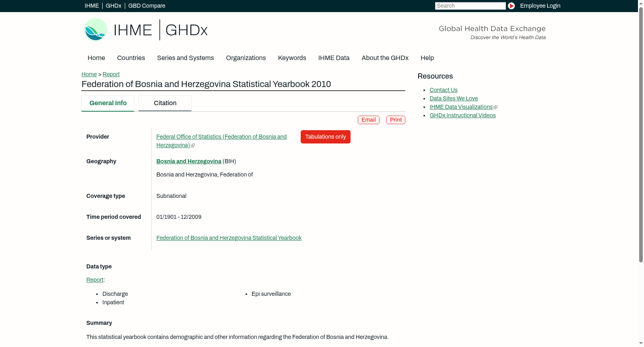Open Report data type link
The height and width of the screenshot is (347, 644).
tap(95, 280)
